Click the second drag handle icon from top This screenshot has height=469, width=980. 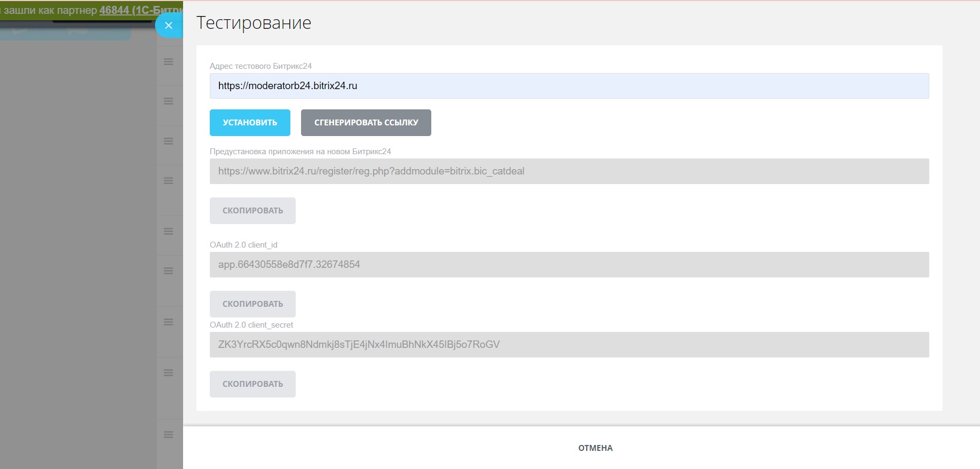168,101
